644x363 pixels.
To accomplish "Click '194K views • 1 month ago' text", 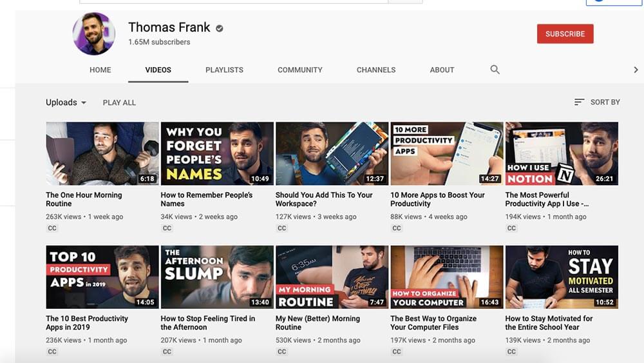I will tap(546, 217).
